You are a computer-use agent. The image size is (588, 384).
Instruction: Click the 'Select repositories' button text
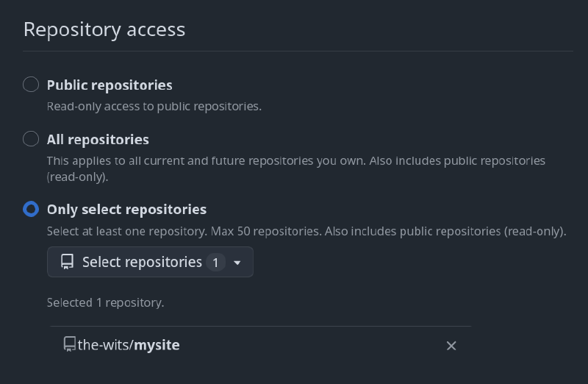[x=142, y=262]
